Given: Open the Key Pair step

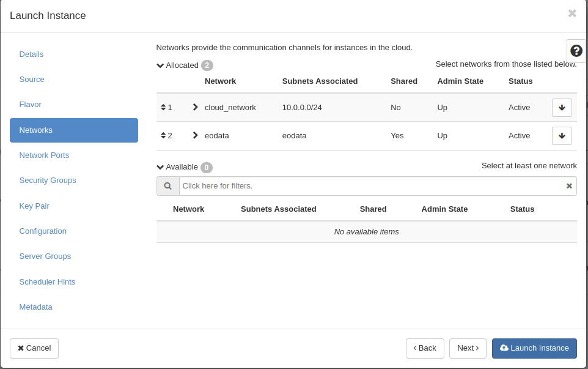Looking at the screenshot, I should (x=34, y=206).
